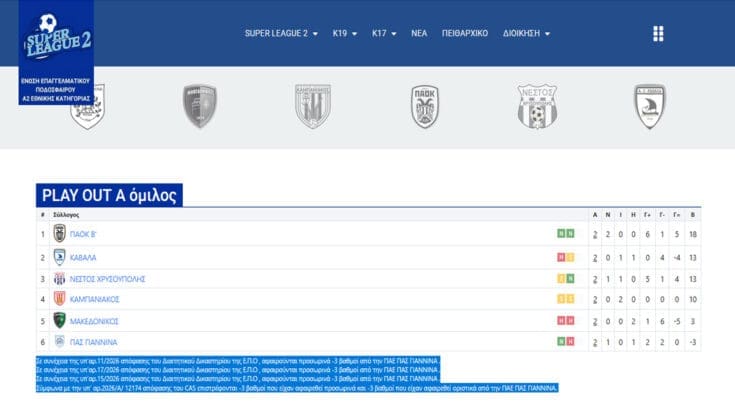Click ΚΑΒΑΛΑ's matches played number
Image resolution: width=735 pixels, height=420 pixels.
click(x=595, y=256)
